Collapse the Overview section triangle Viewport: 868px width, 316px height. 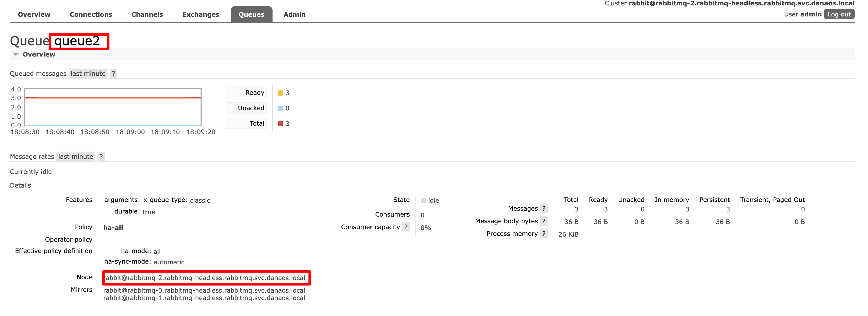pyautogui.click(x=15, y=54)
